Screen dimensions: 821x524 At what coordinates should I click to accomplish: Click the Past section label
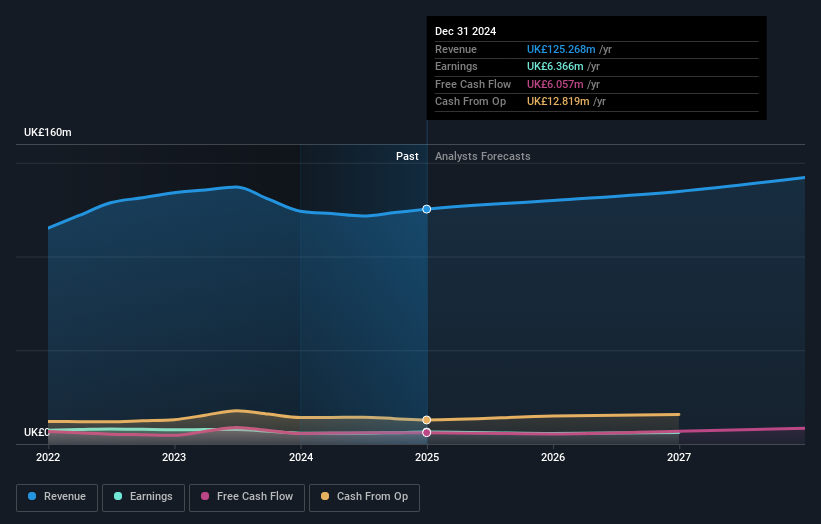[407, 156]
